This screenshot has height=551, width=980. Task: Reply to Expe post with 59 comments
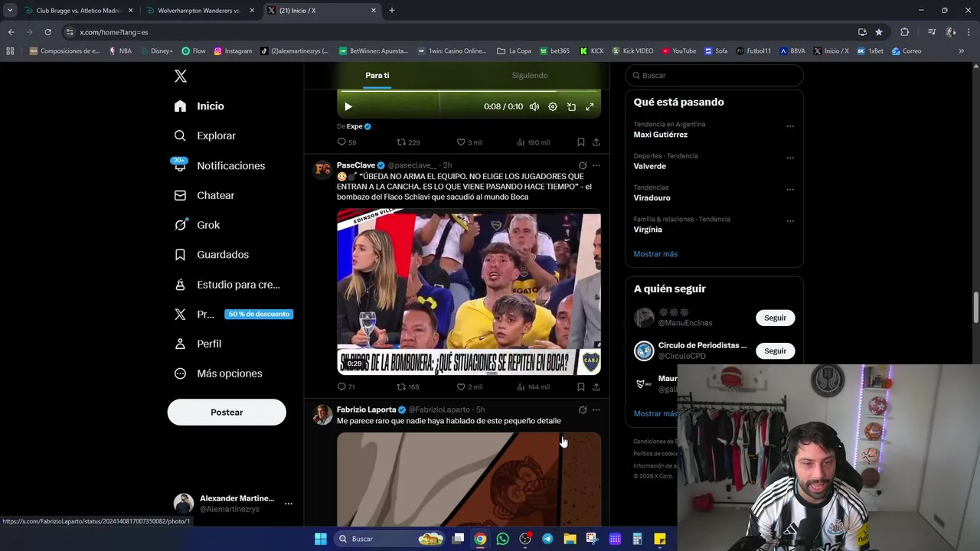pos(347,142)
